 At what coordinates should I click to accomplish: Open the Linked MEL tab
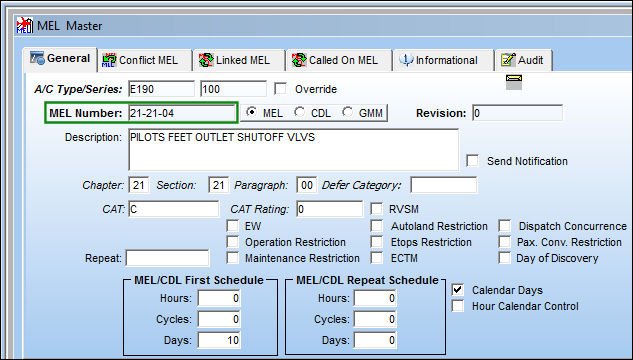(x=240, y=60)
